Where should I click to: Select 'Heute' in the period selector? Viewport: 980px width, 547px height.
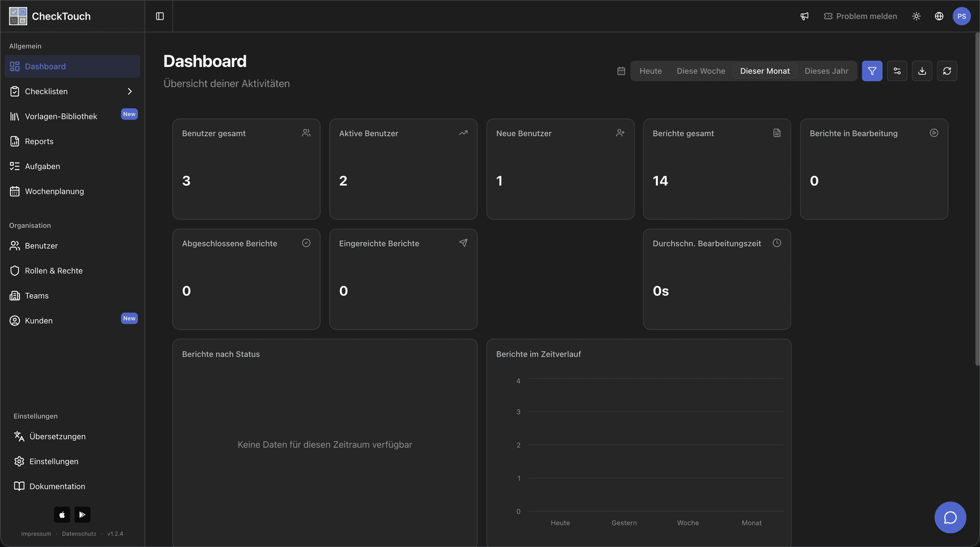pos(650,71)
